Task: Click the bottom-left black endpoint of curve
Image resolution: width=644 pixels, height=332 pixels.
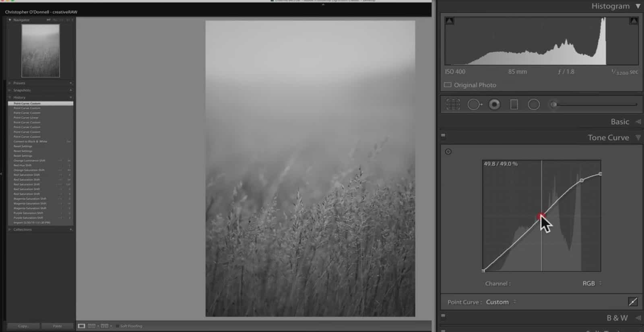Action: coord(483,270)
